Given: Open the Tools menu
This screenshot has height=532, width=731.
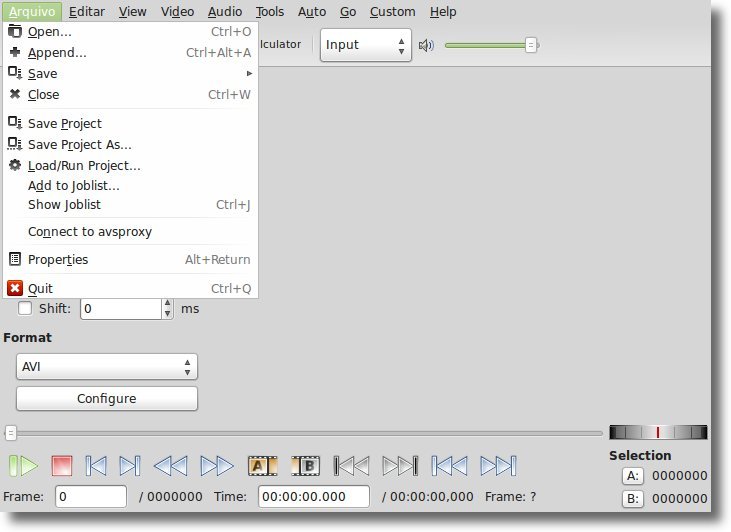Looking at the screenshot, I should [x=270, y=11].
